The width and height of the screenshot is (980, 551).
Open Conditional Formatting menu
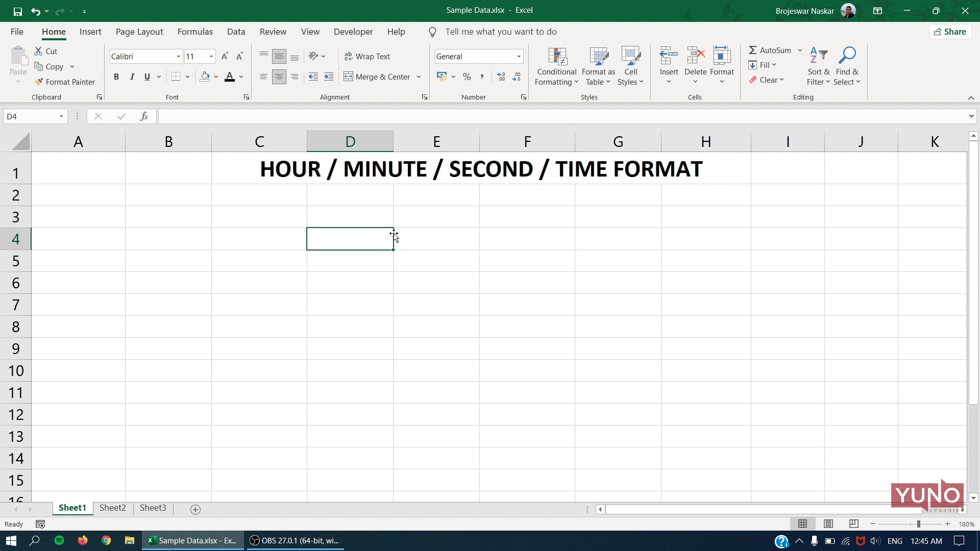(556, 66)
